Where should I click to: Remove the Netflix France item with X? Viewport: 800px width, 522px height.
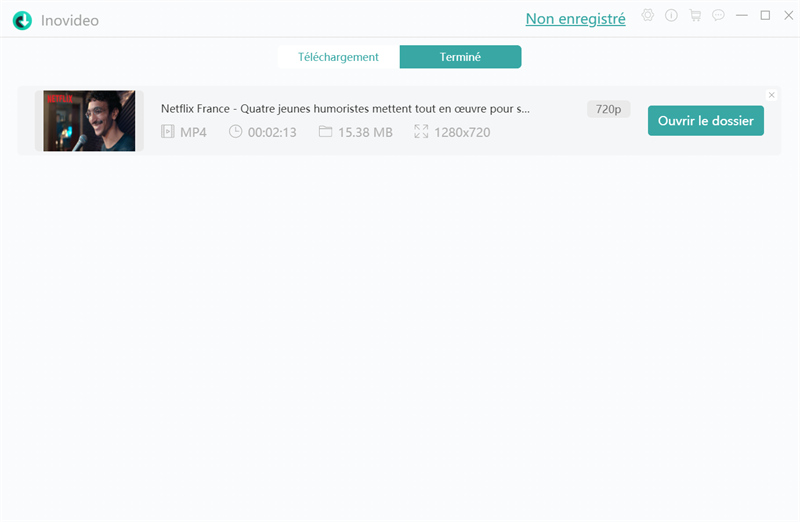click(x=771, y=95)
